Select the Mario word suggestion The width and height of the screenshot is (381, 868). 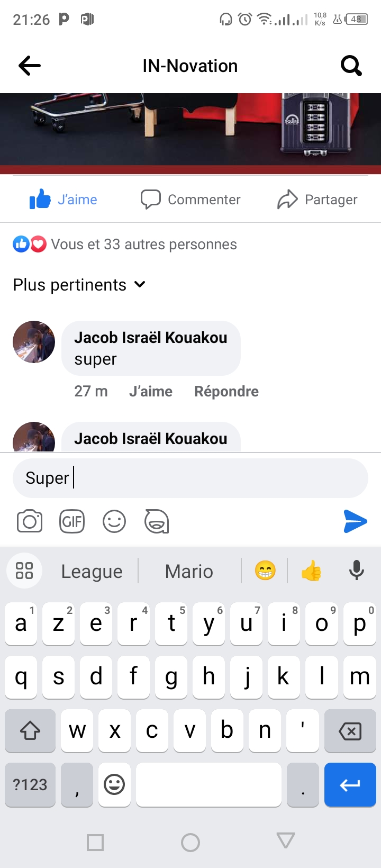point(189,571)
